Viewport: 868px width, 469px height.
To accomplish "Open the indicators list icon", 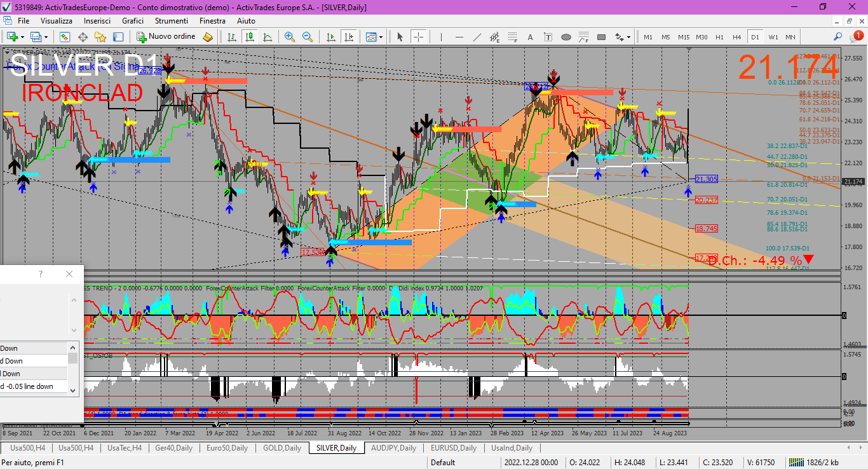I will point(370,37).
